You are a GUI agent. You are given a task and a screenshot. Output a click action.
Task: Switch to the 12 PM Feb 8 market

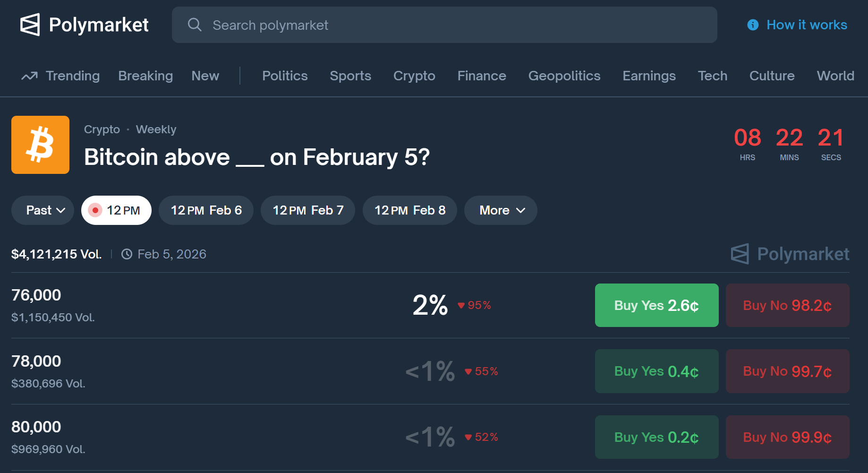click(x=410, y=210)
